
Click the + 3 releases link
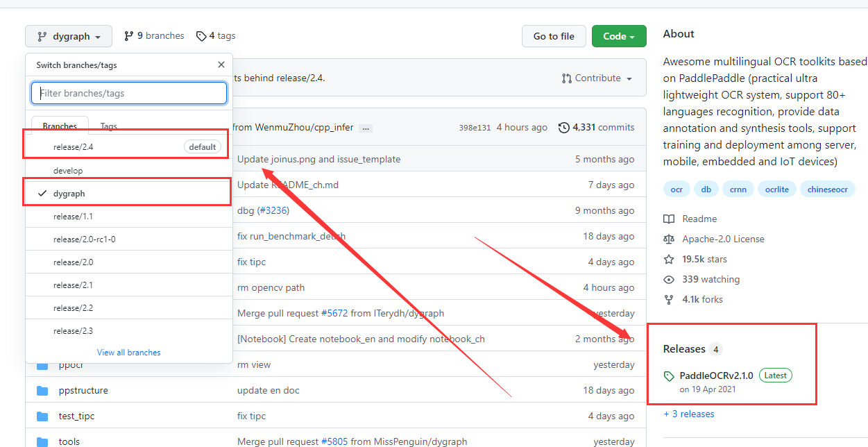689,414
